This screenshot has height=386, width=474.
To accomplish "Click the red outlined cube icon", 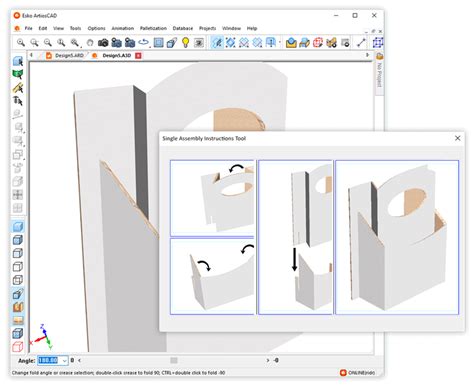I will click(18, 347).
